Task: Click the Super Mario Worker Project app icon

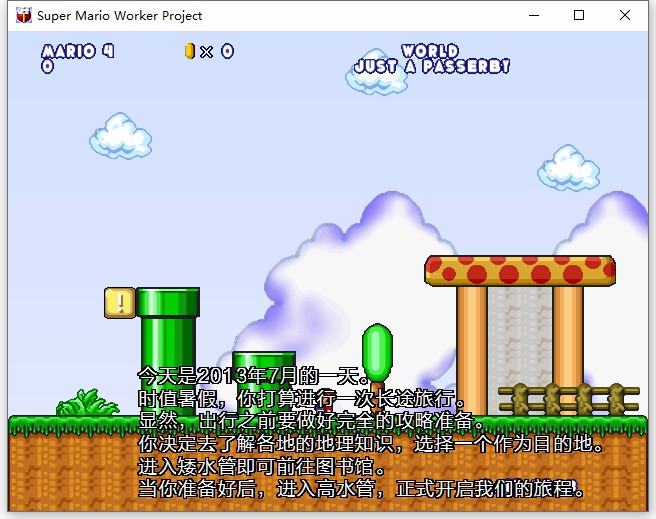Action: (24, 15)
